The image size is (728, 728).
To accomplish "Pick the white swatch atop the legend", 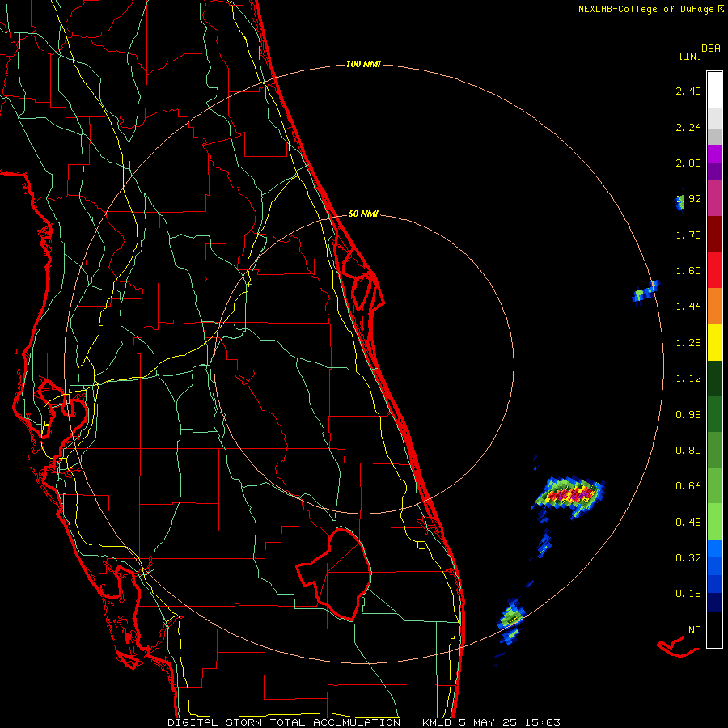I will pos(714,91).
